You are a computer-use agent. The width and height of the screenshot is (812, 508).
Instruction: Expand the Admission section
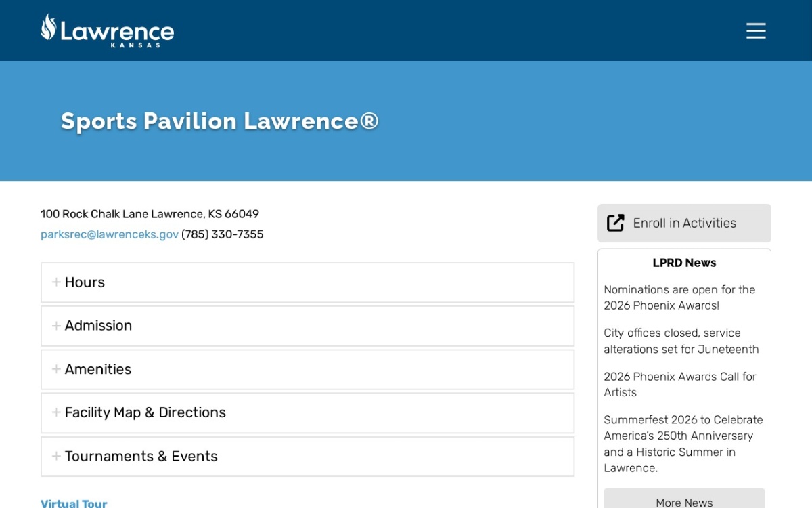click(308, 326)
